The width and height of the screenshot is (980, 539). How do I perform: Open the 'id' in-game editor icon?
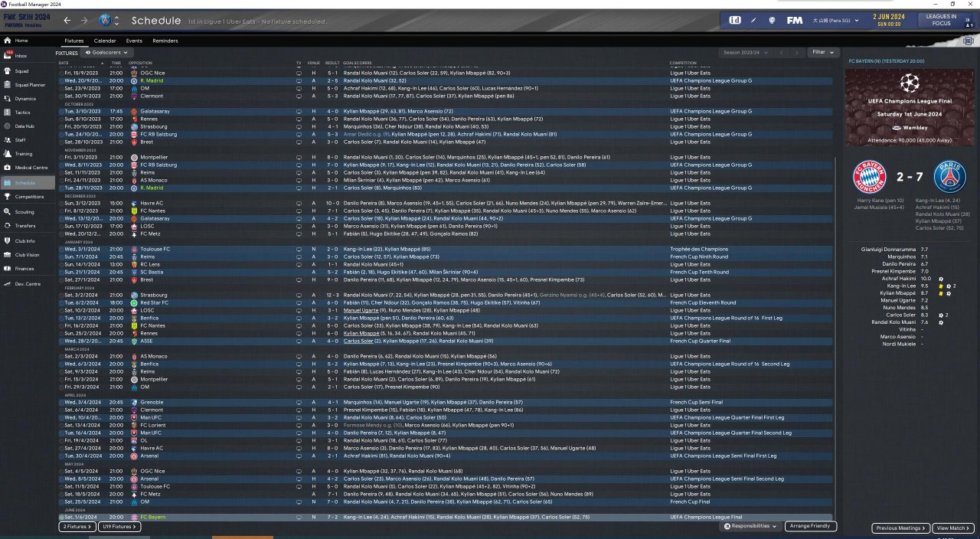point(735,20)
